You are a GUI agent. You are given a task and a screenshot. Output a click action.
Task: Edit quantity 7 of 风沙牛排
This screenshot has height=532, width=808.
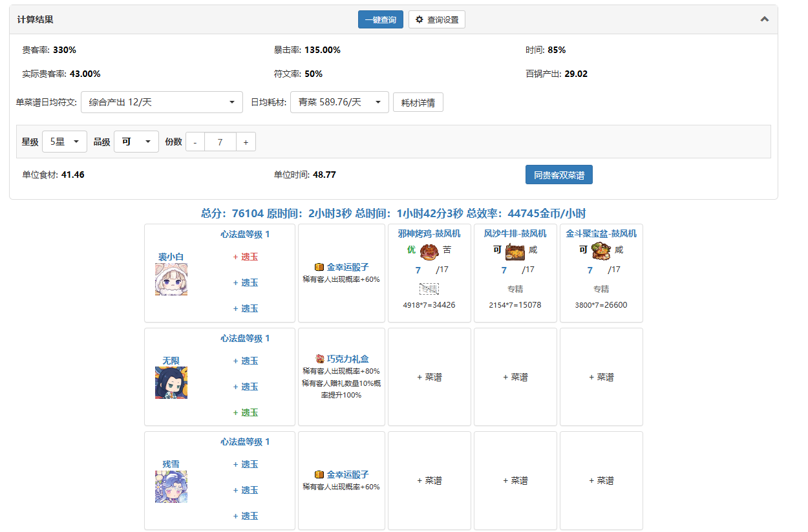pyautogui.click(x=504, y=270)
